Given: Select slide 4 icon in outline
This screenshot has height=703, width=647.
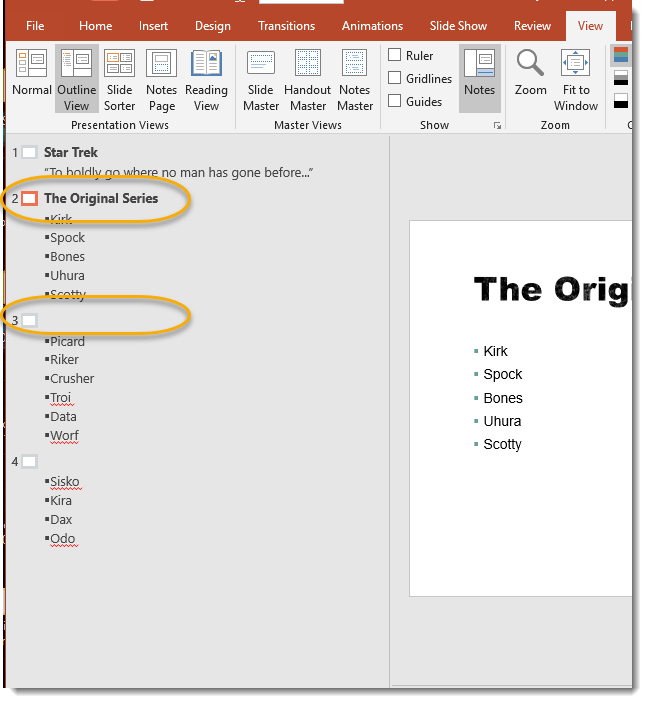Looking at the screenshot, I should (x=29, y=461).
